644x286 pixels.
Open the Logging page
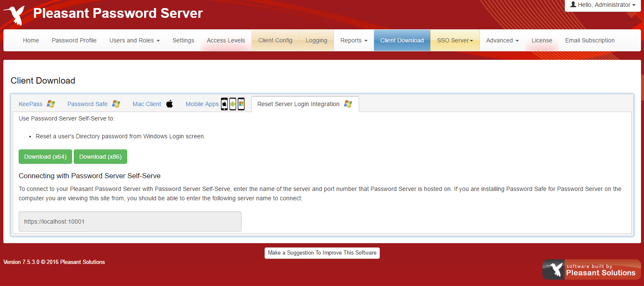316,40
